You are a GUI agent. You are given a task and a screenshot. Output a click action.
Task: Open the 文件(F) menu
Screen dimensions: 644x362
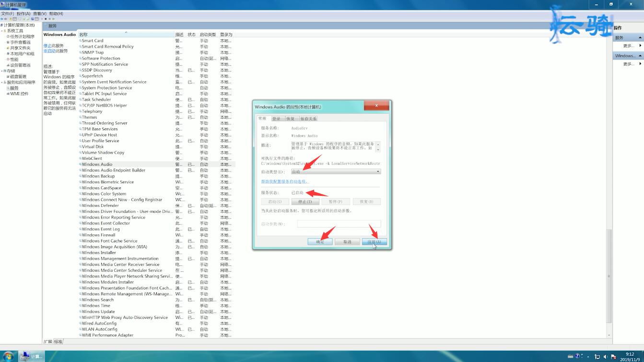[x=8, y=13]
